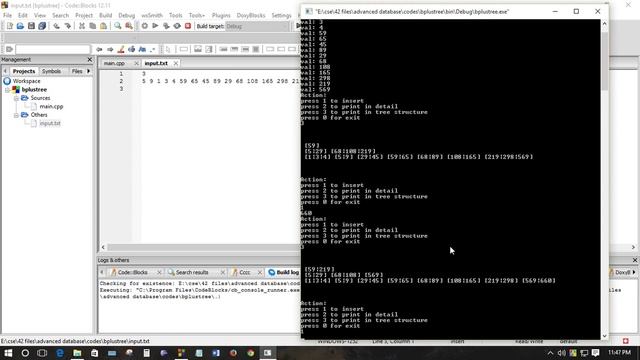This screenshot has width=640, height=360.
Task: Open the Project menu
Action: (84, 15)
